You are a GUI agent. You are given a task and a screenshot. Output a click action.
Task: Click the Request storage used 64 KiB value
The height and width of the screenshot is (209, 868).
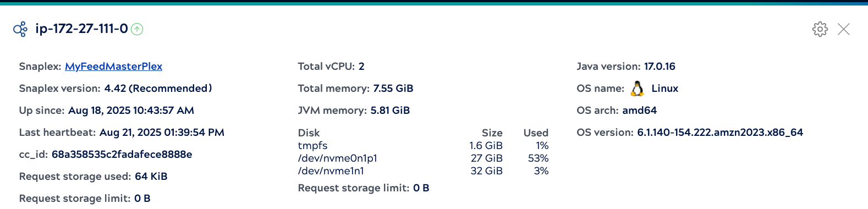click(151, 177)
